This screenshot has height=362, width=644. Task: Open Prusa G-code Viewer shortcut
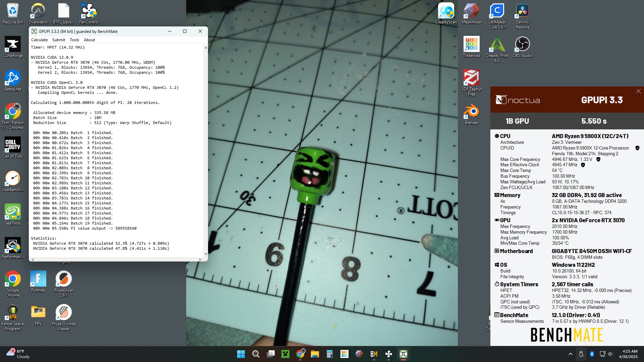[x=63, y=317]
